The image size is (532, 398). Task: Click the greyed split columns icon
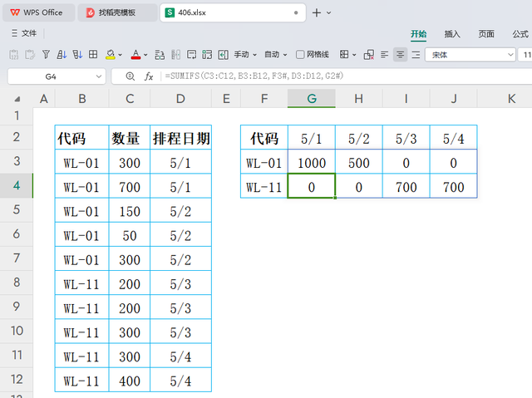tap(175, 55)
